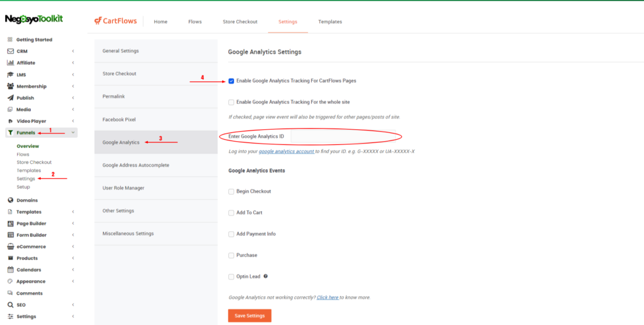
Task: Check the Add To Cart event
Action: tap(231, 213)
